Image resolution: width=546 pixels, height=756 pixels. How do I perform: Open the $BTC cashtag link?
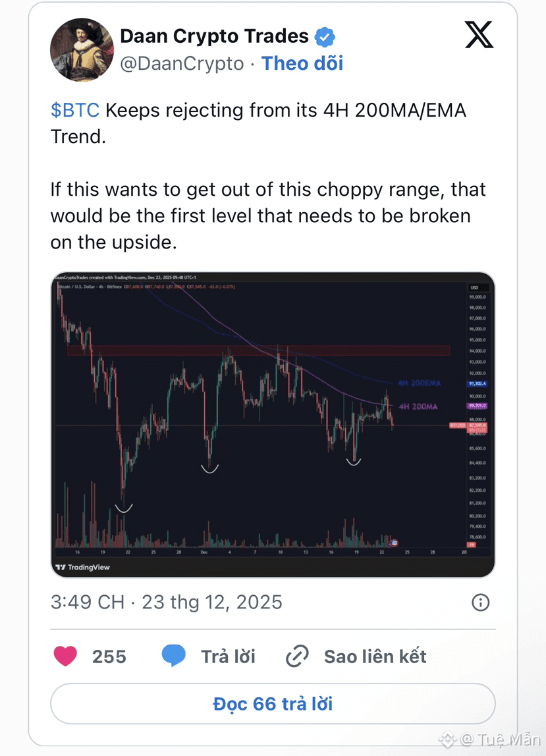[x=75, y=110]
